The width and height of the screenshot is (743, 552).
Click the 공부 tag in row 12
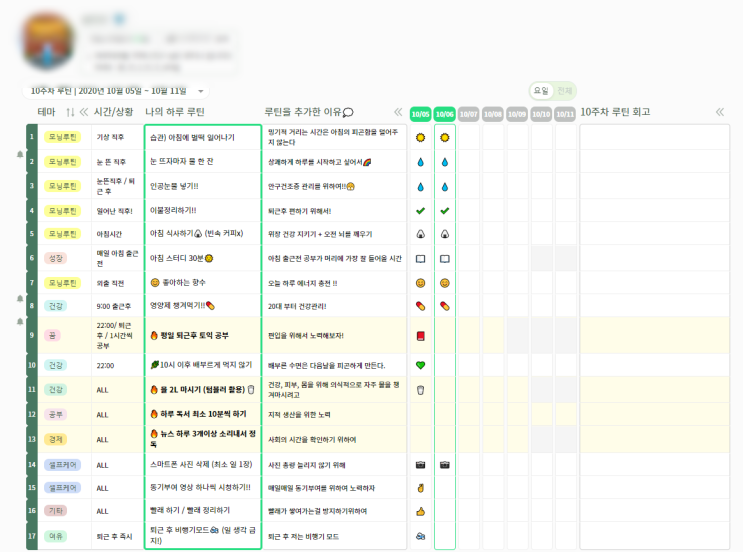pyautogui.click(x=56, y=415)
